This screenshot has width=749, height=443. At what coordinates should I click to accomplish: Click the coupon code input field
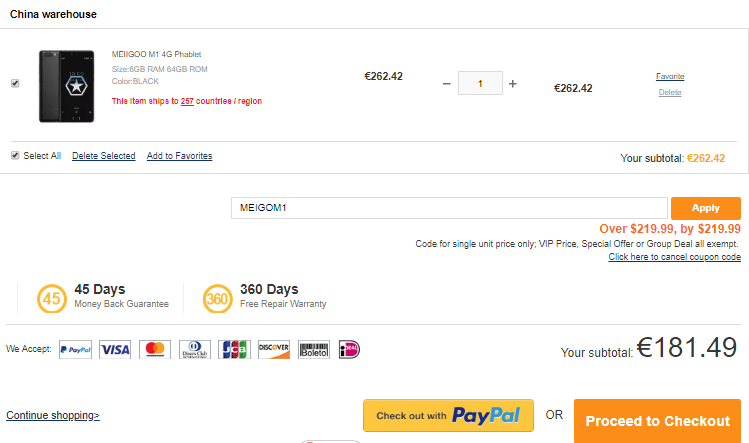(449, 208)
